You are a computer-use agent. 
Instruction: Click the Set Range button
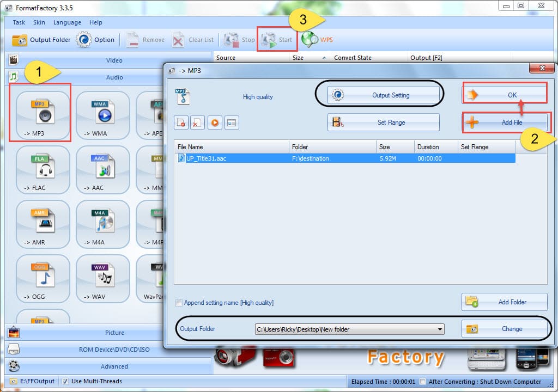383,122
